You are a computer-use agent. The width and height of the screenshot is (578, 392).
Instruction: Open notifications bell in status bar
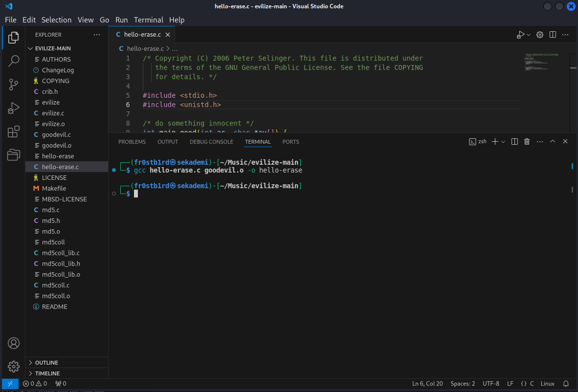click(x=566, y=384)
